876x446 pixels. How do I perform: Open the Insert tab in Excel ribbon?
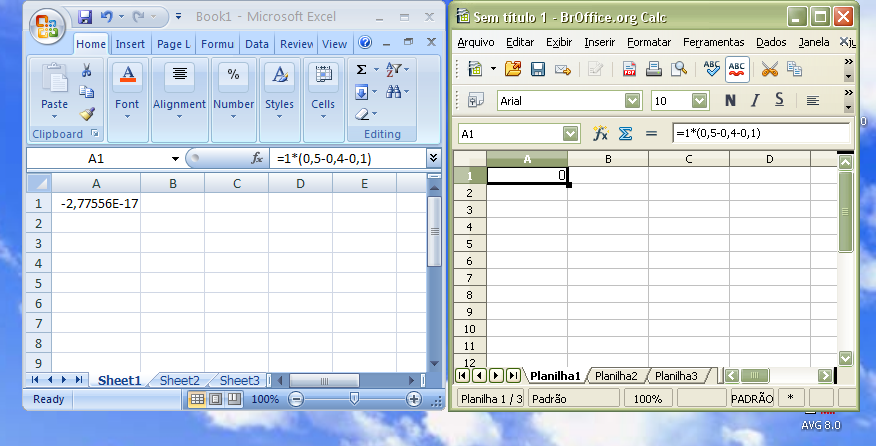click(x=130, y=44)
